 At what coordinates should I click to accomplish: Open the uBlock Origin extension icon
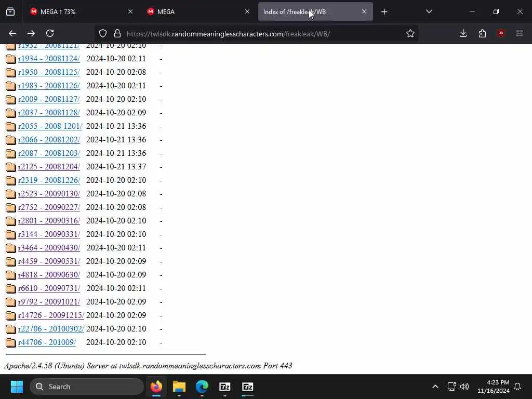501,33
